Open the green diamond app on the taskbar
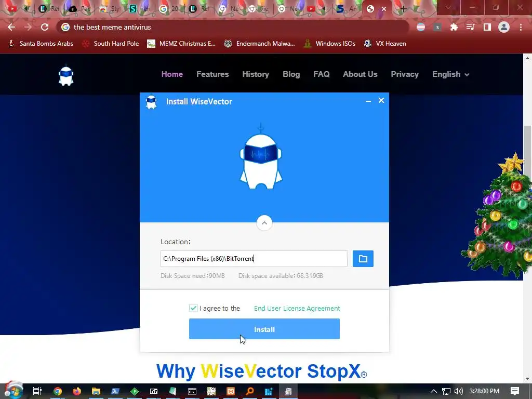This screenshot has height=399, width=532. pyautogui.click(x=135, y=391)
